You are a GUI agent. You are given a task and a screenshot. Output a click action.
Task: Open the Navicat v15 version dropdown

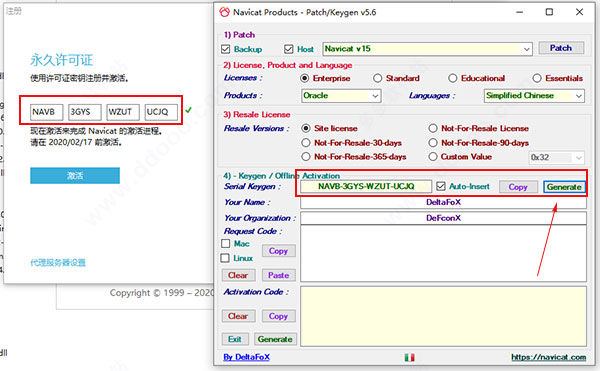point(427,49)
